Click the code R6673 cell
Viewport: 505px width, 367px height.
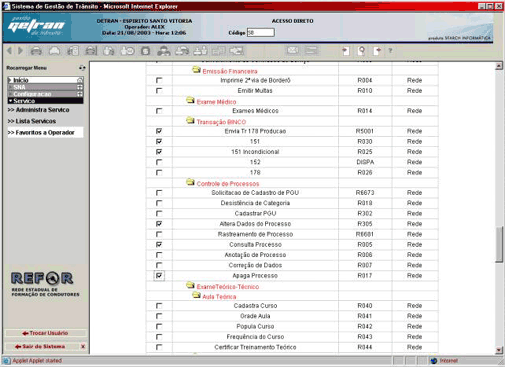[x=365, y=193]
